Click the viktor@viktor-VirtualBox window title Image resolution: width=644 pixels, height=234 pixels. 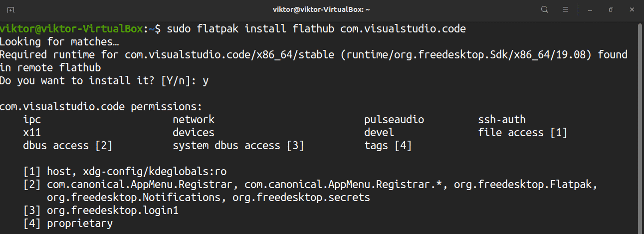point(321,9)
